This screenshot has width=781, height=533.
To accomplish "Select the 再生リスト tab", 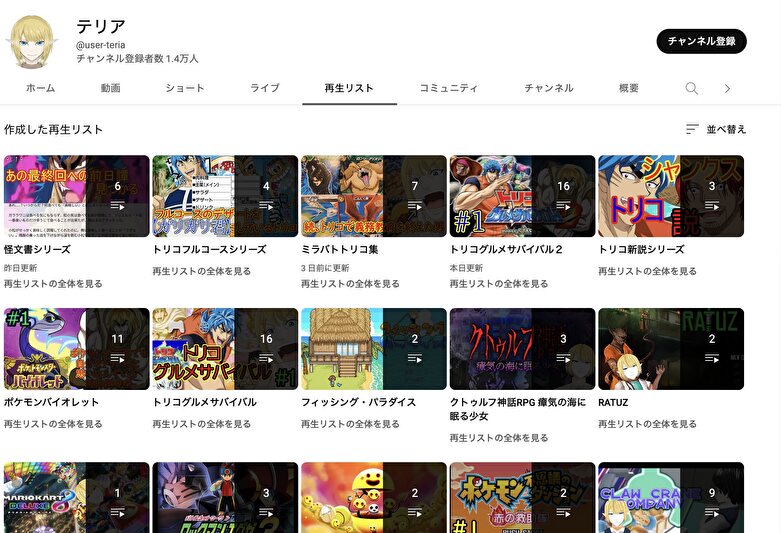I will pos(349,88).
